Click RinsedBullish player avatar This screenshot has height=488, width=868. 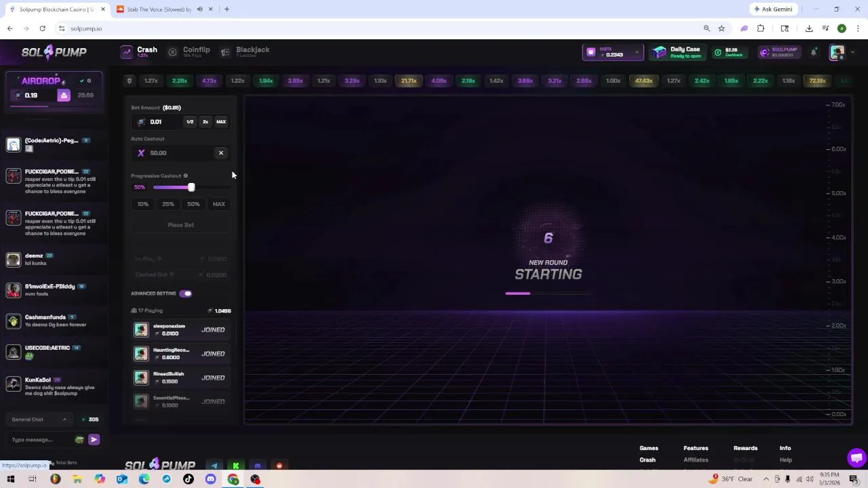pyautogui.click(x=141, y=378)
